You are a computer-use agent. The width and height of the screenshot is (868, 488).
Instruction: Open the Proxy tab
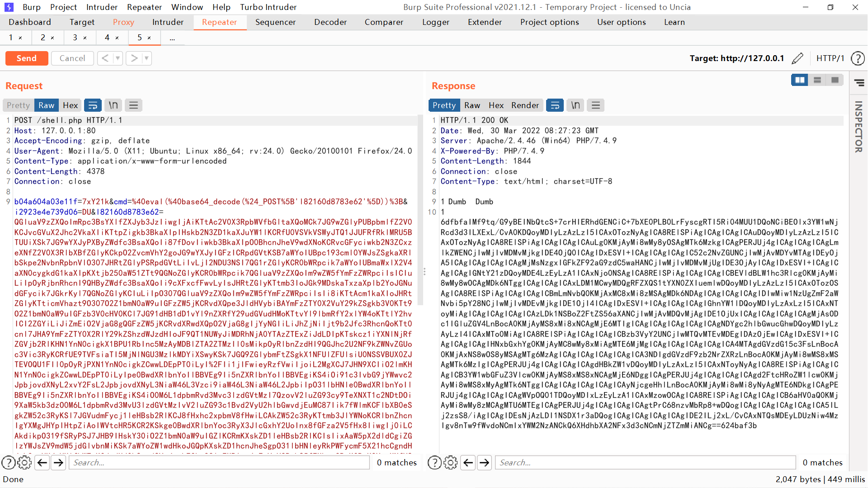pos(123,22)
